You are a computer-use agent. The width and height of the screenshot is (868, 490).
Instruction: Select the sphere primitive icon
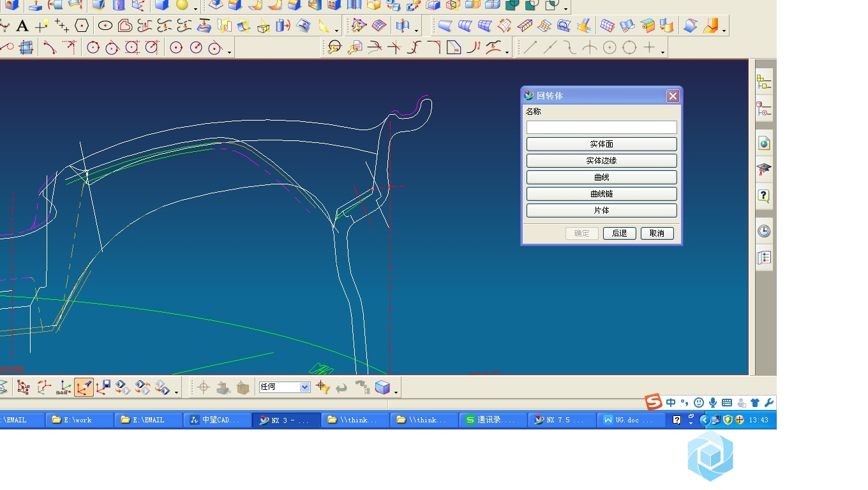point(182,5)
